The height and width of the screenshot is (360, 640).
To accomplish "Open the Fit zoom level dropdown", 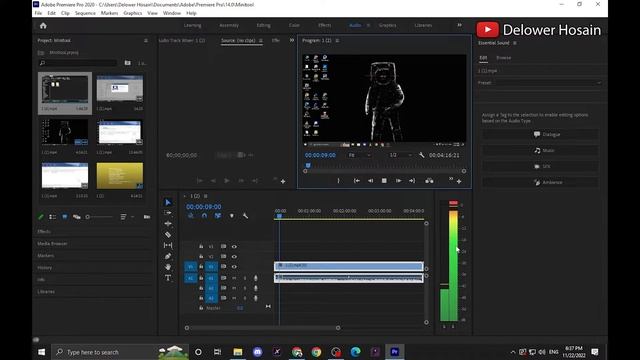I will pos(359,155).
